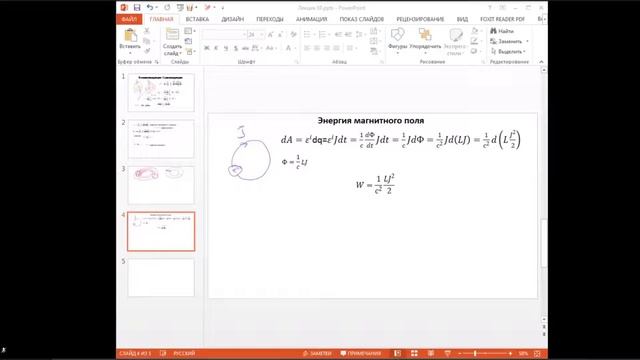640x360 pixels.
Task: Open the slide section menu
Action: pyautogui.click(x=190, y=51)
